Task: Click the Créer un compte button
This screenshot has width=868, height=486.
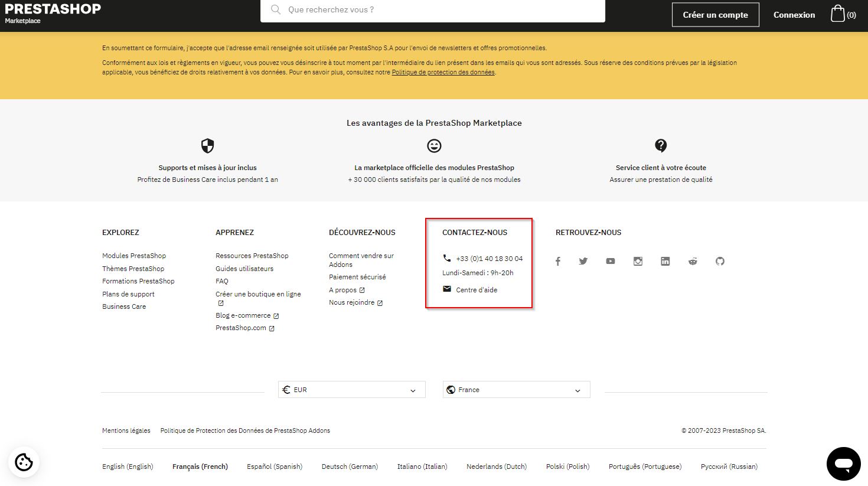Action: 715,15
